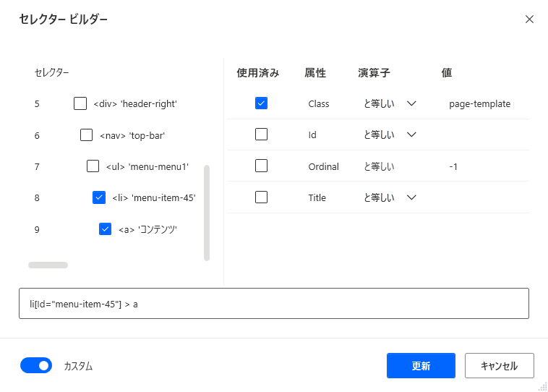Click the 更新 button
The height and width of the screenshot is (392, 548).
(421, 365)
